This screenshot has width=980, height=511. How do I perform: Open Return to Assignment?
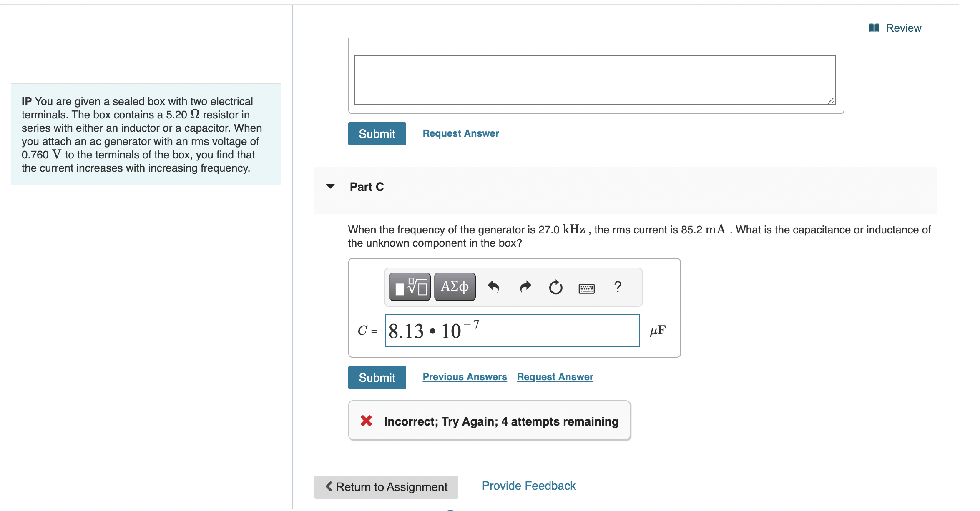[x=385, y=487]
